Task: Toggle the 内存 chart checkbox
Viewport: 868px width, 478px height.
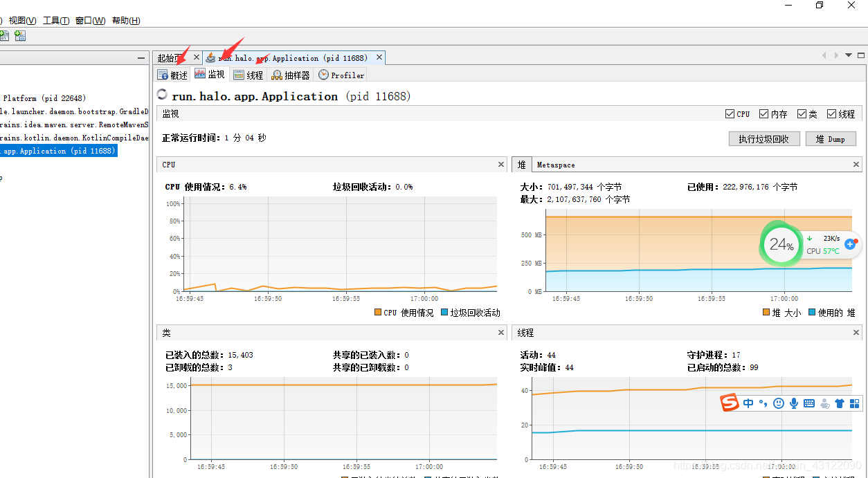Action: [764, 113]
